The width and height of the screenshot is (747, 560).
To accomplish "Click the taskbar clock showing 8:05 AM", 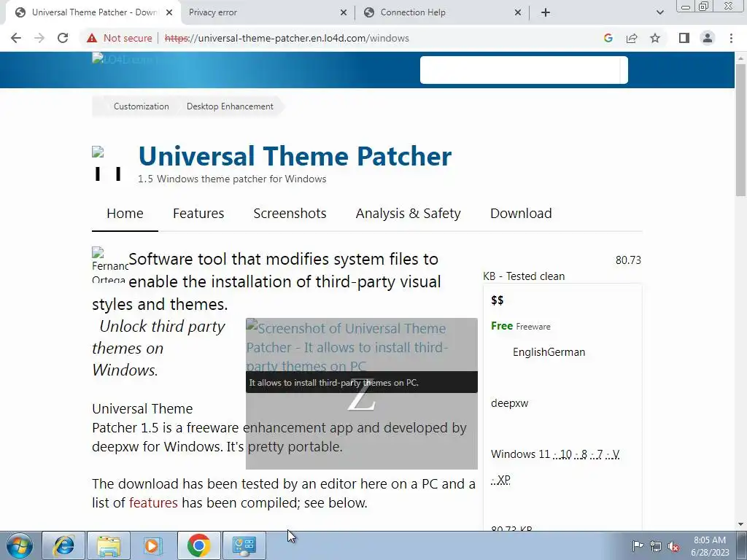I will [710, 546].
